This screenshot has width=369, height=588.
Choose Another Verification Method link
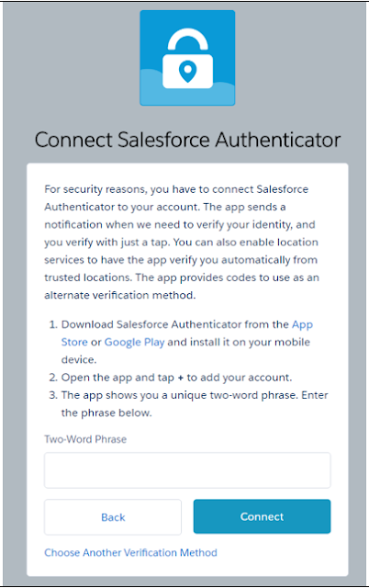[x=130, y=552]
